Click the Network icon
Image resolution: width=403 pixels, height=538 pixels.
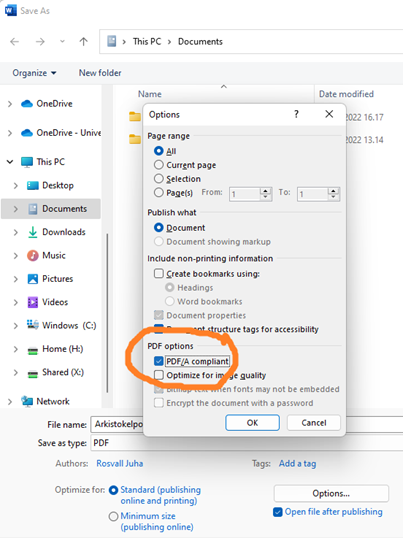[27, 401]
